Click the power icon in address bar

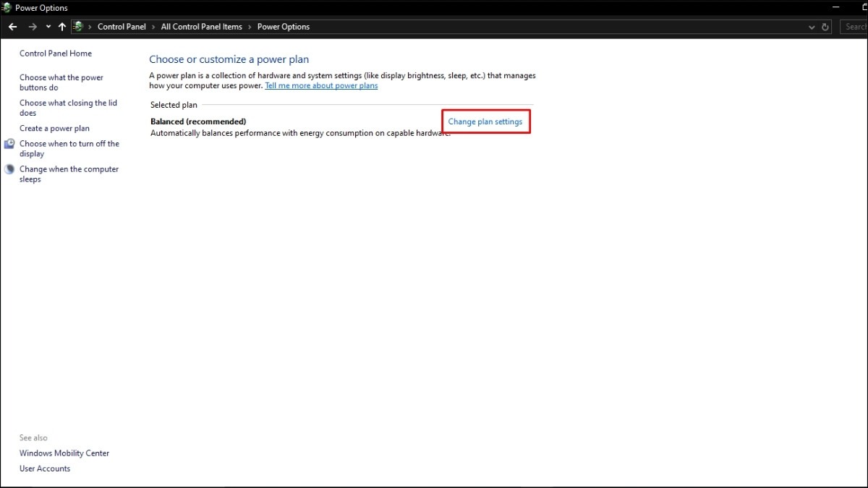[x=79, y=27]
